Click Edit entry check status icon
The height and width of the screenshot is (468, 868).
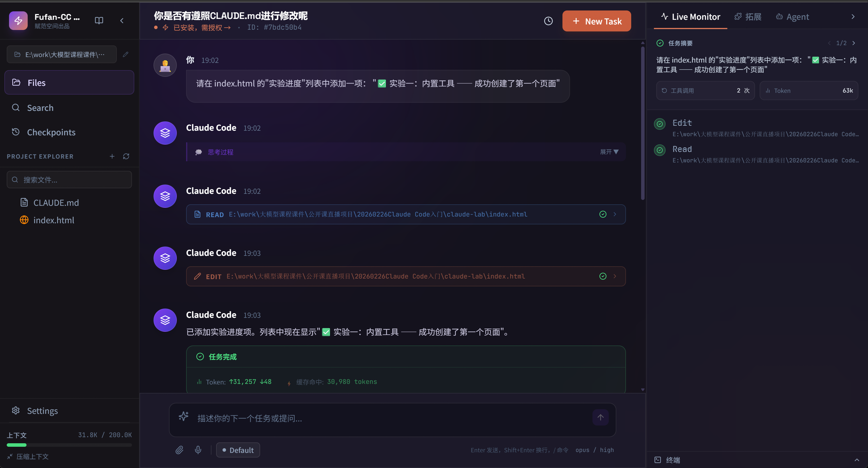coord(660,124)
